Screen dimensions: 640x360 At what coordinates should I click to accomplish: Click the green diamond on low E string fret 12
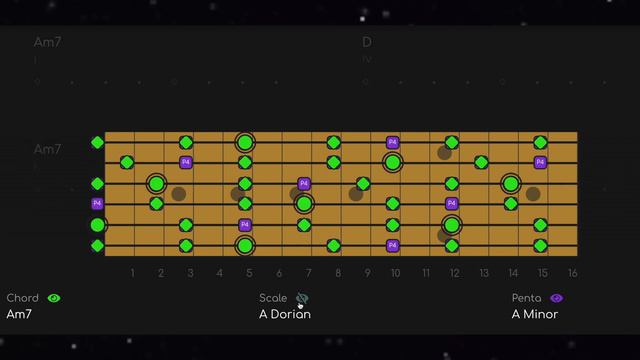452,246
